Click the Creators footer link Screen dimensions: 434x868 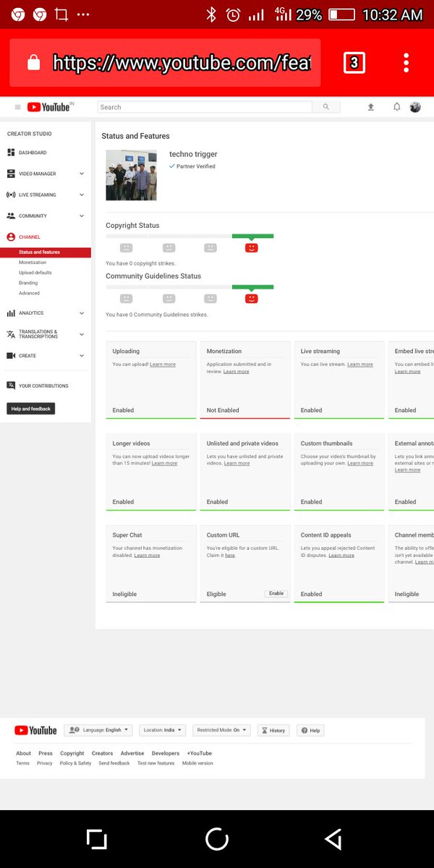point(103,753)
